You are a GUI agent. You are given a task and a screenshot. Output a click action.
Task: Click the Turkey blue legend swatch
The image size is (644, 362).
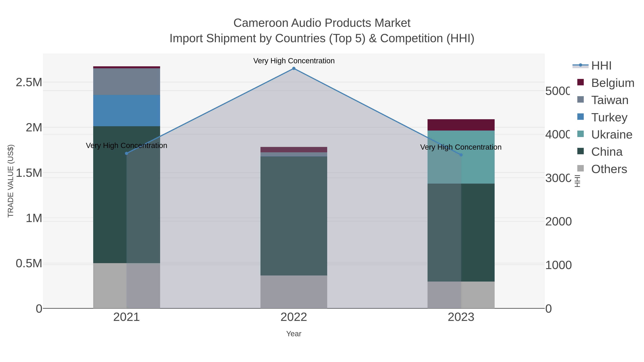click(580, 117)
